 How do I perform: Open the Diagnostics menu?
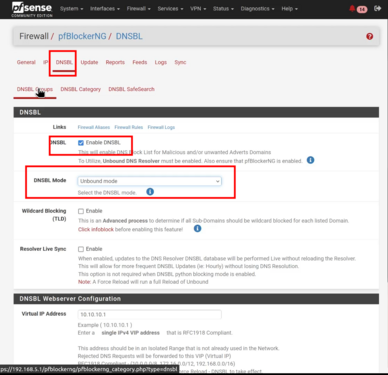[x=257, y=9]
